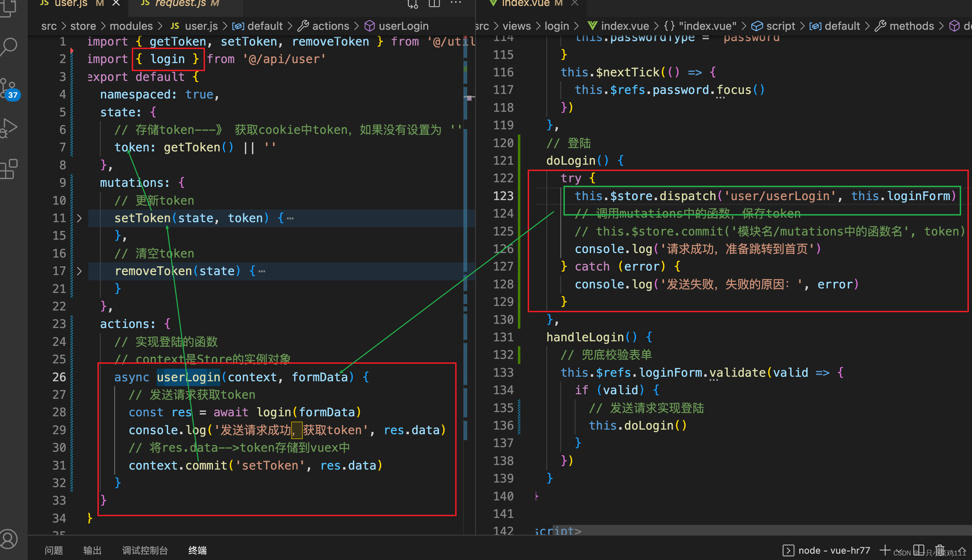Click 'default' breadcrumb in left editor
The width and height of the screenshot is (972, 560).
258,26
